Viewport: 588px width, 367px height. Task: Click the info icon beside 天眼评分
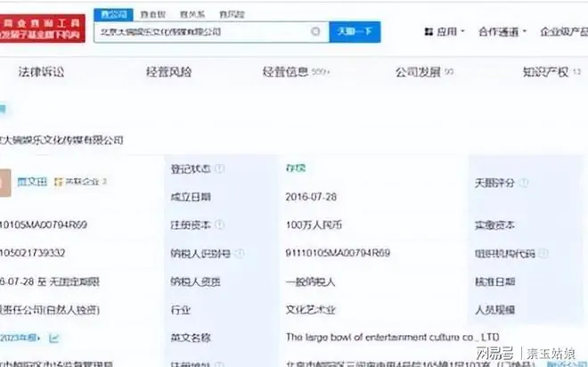[524, 183]
